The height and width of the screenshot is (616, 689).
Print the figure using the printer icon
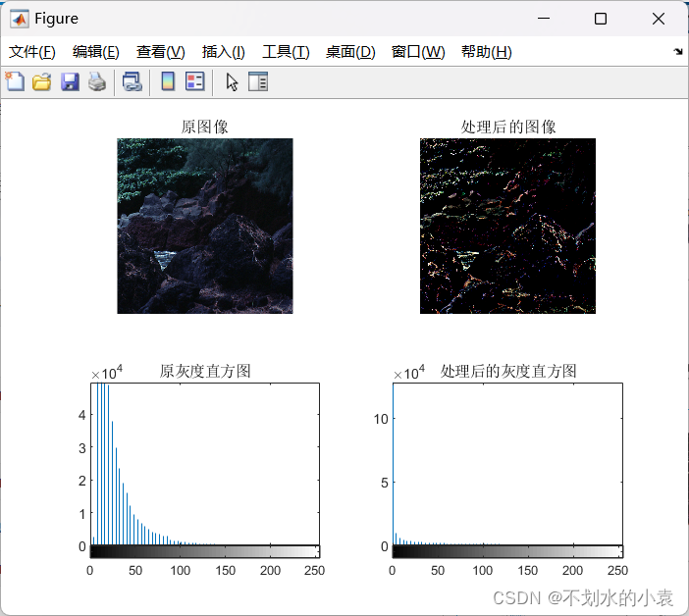tap(97, 82)
